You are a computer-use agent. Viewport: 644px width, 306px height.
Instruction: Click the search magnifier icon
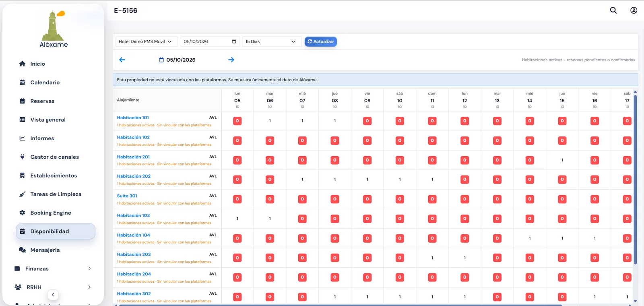point(613,10)
